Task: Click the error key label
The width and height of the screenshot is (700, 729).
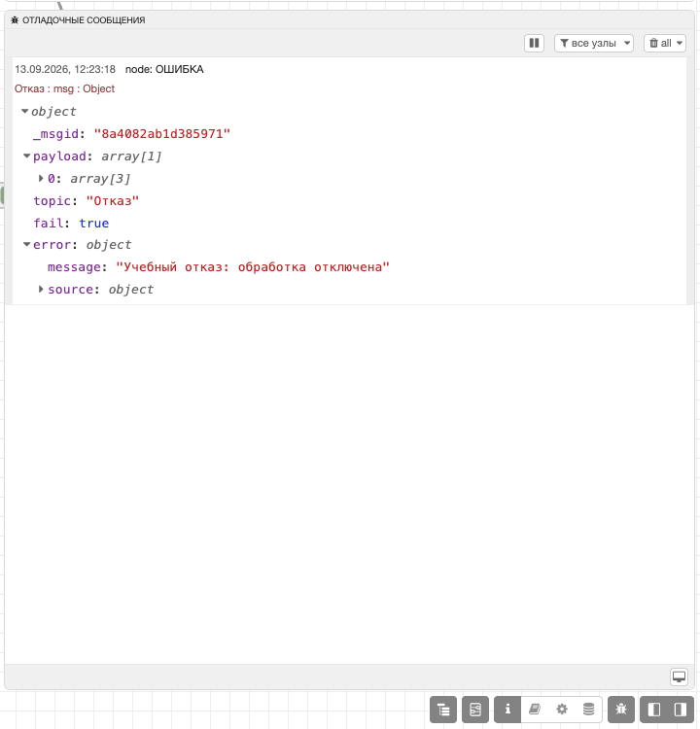Action: [x=52, y=245]
